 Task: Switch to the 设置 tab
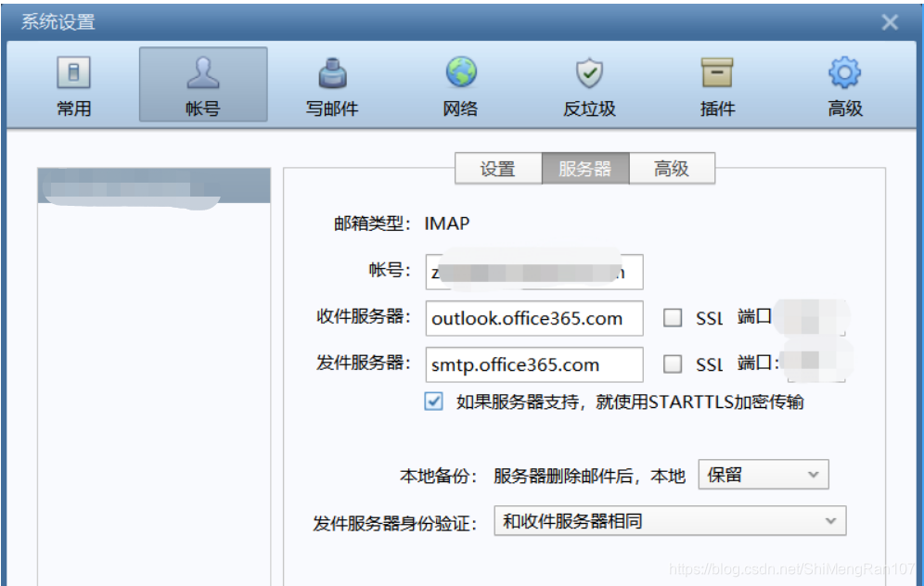498,169
